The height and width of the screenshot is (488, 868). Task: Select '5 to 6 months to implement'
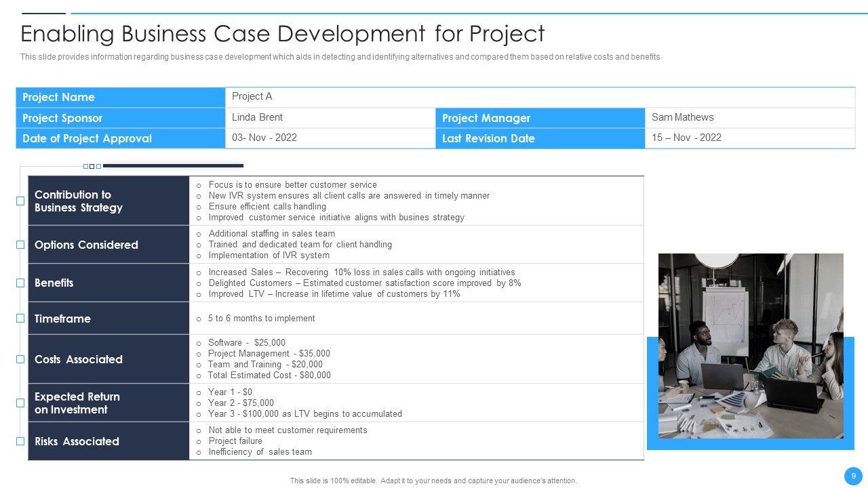pyautogui.click(x=261, y=319)
